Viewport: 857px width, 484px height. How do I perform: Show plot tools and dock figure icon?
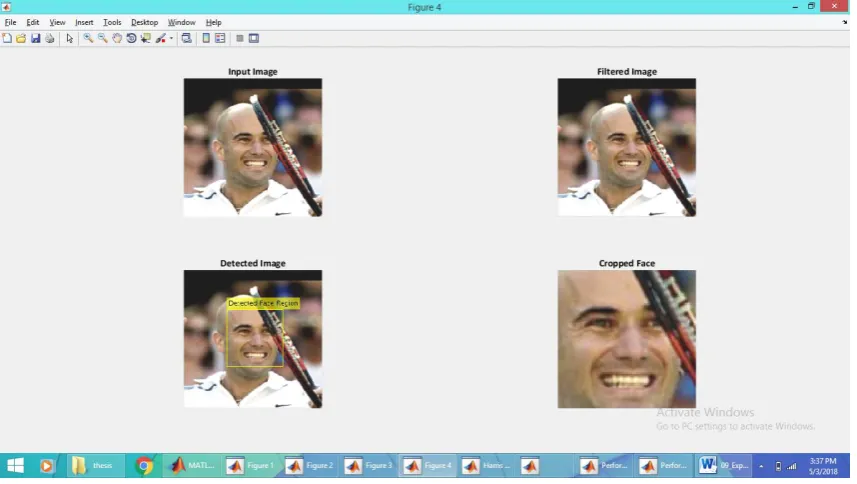point(254,38)
